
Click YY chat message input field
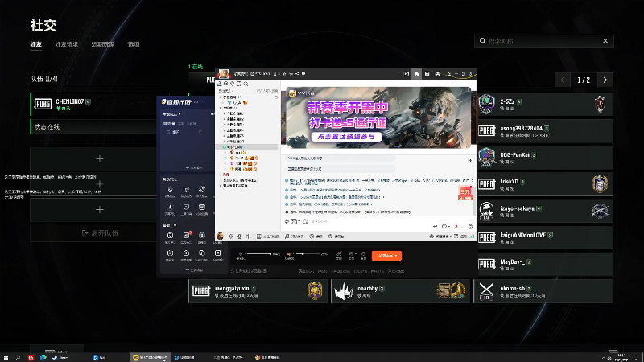coord(369,221)
